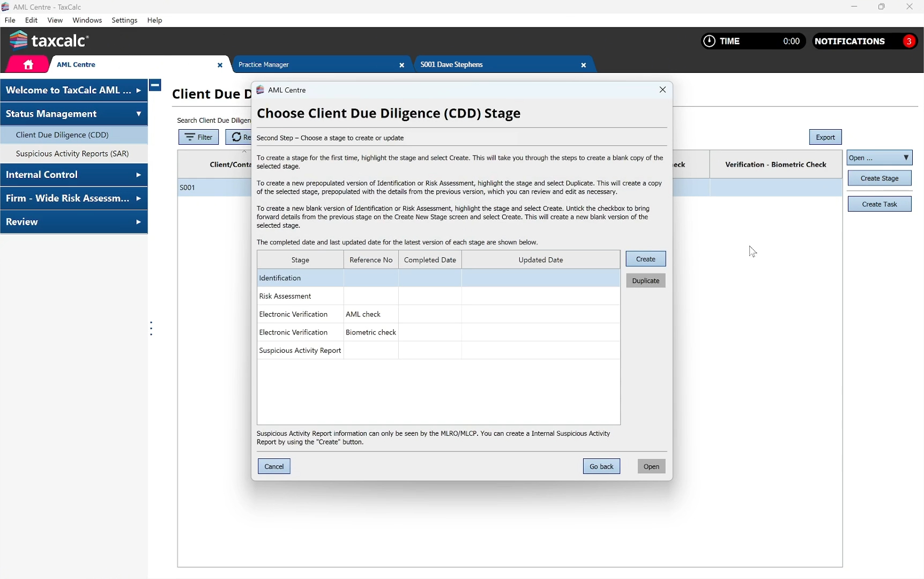The height and width of the screenshot is (579, 924).
Task: Close the Practice Manager tab
Action: 402,65
